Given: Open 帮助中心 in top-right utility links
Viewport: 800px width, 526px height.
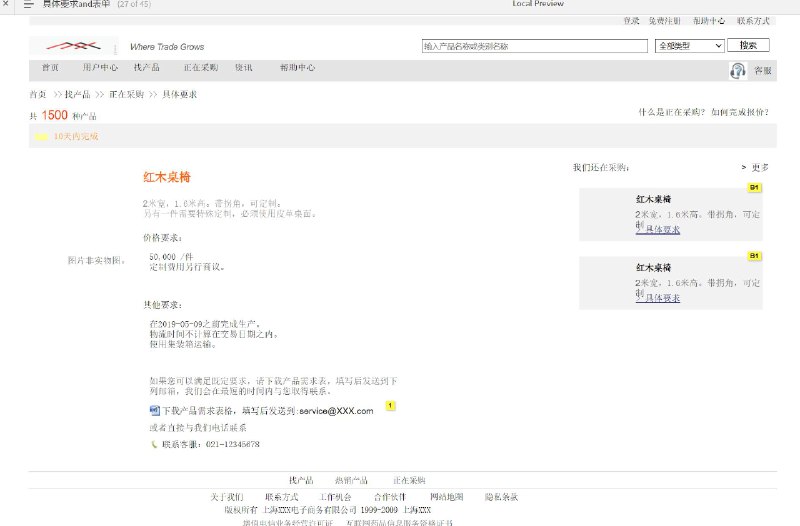Looking at the screenshot, I should (x=709, y=21).
